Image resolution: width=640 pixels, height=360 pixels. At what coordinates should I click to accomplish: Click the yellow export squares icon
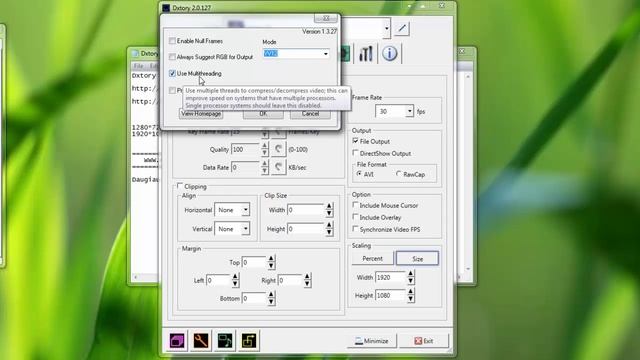click(x=249, y=340)
